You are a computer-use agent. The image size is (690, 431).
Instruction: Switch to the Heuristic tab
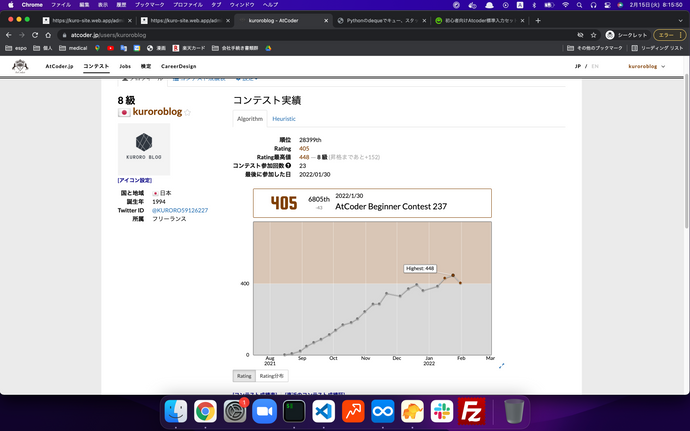284,119
